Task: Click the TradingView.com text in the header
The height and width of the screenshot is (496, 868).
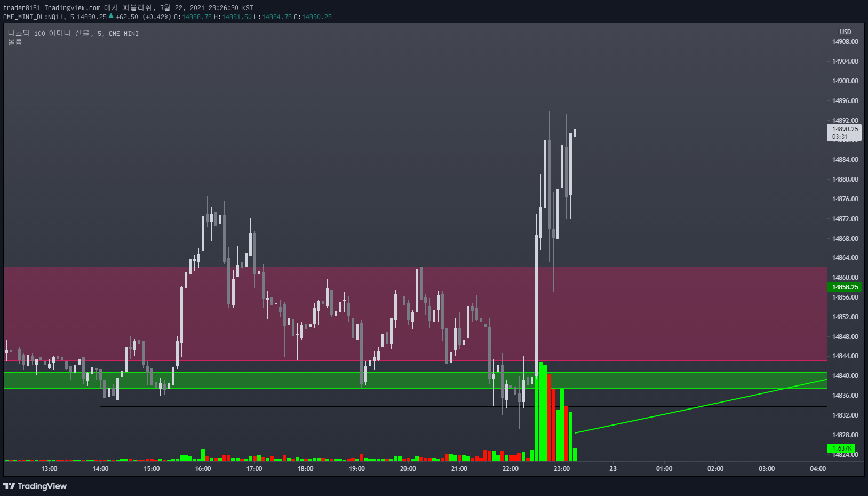Action: pyautogui.click(x=73, y=7)
